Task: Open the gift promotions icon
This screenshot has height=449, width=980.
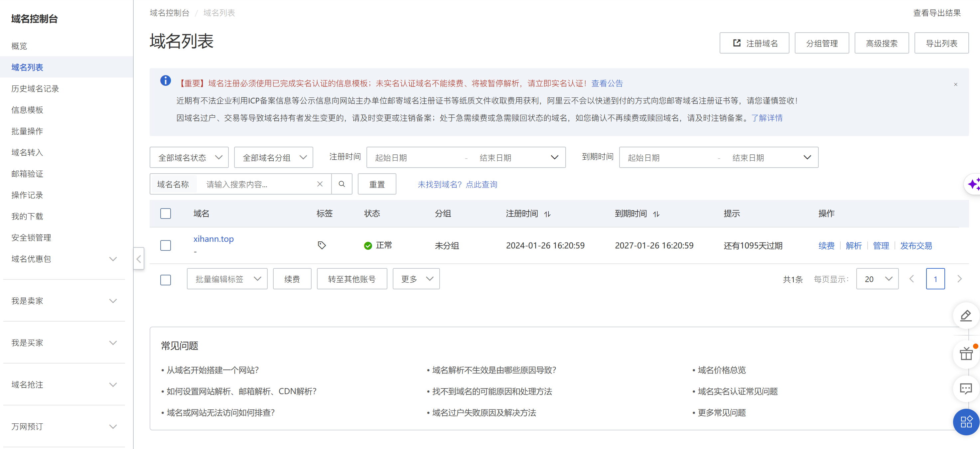Action: pos(966,355)
